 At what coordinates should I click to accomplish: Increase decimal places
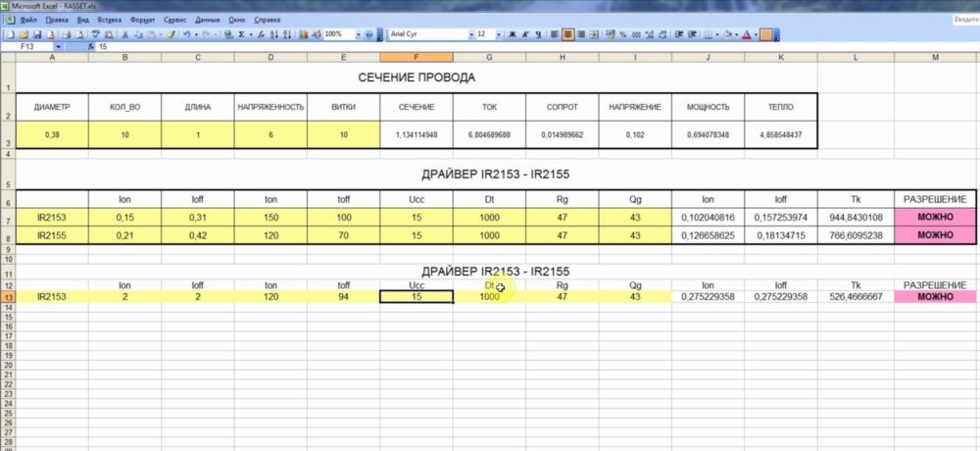point(650,34)
